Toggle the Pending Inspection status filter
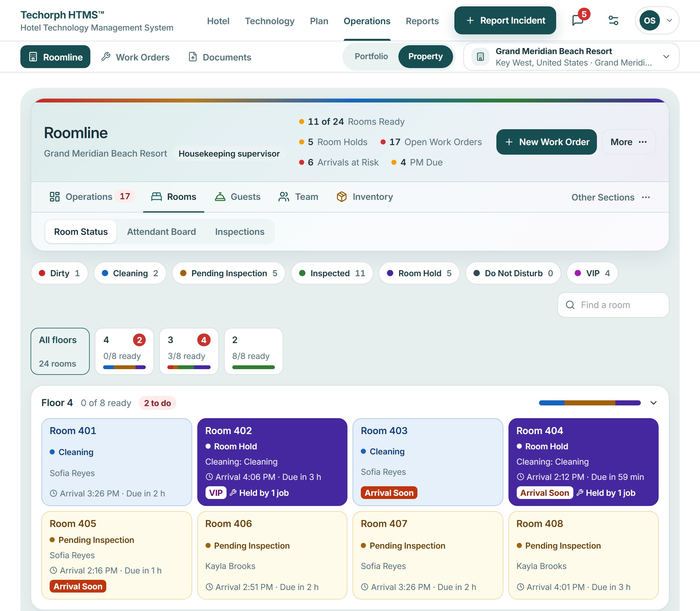 point(228,273)
